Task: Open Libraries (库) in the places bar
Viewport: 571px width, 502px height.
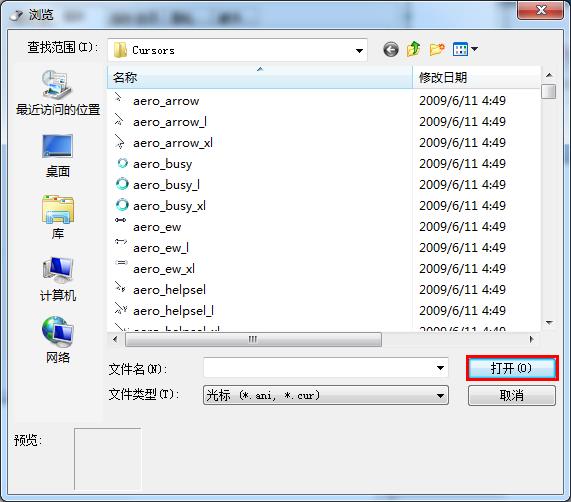Action: coord(58,217)
